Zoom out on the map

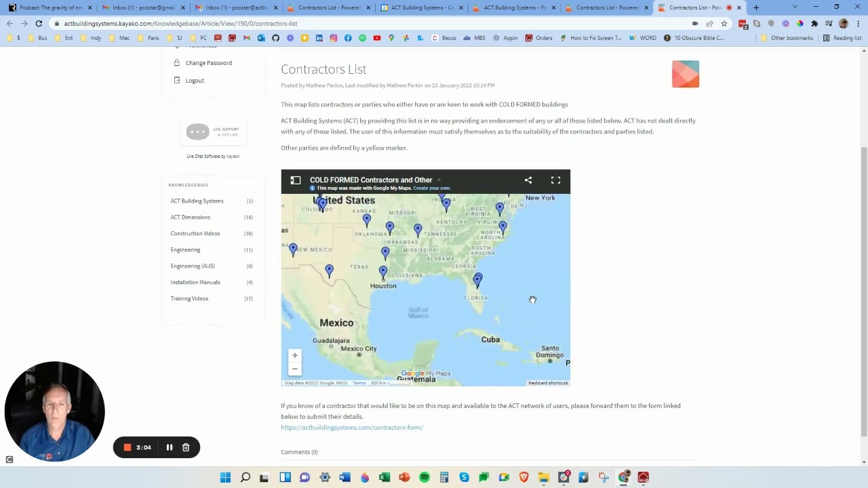click(x=294, y=369)
